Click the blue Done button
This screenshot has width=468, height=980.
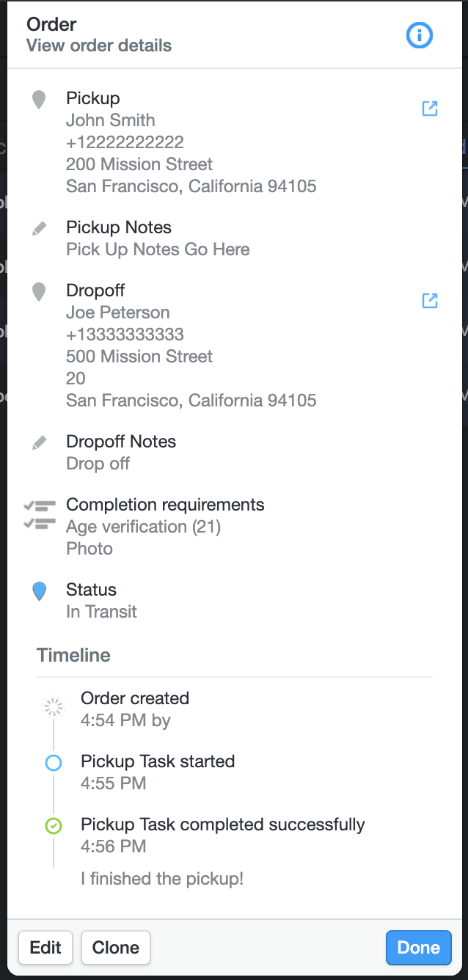click(x=419, y=948)
